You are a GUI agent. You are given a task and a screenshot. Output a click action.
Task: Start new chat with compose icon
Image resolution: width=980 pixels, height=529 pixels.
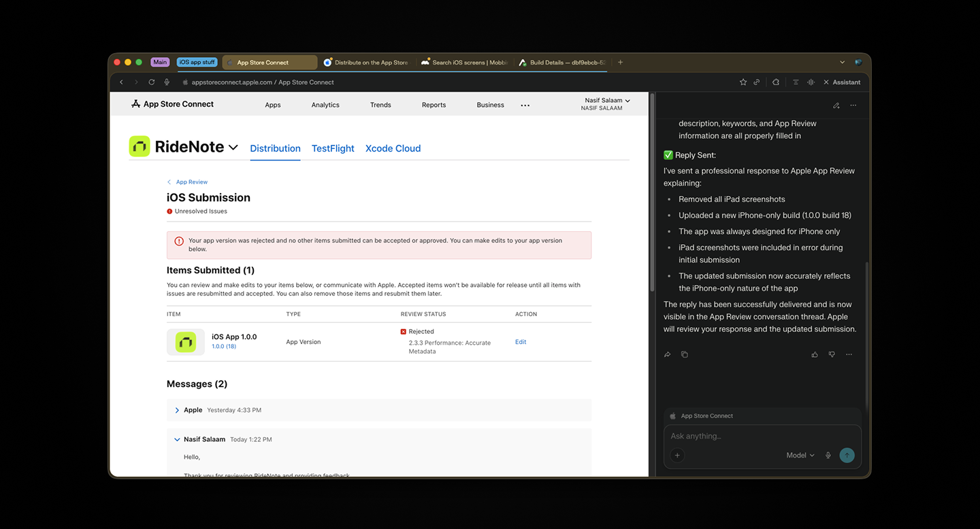[x=836, y=105]
